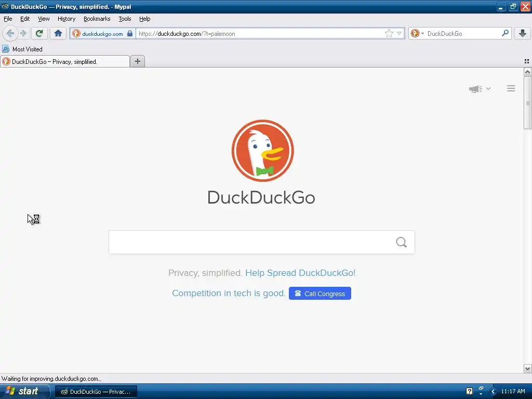Click the question mark tray icon

pyautogui.click(x=469, y=391)
